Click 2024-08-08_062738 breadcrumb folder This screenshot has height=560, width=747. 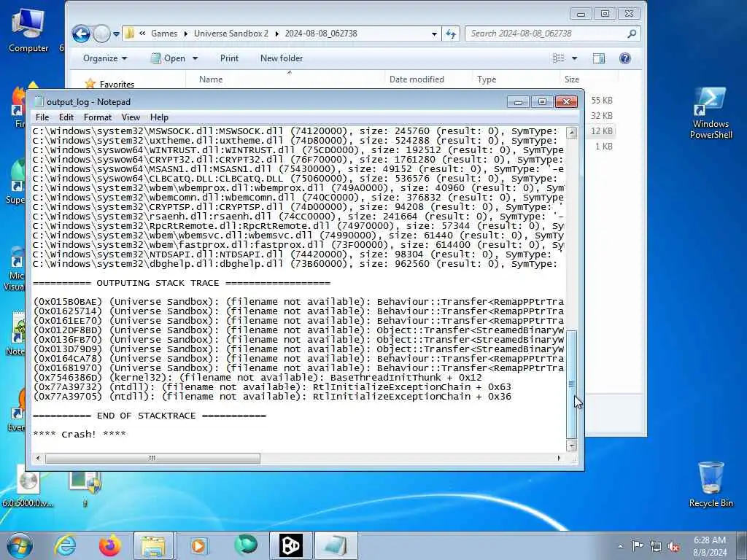[x=321, y=34]
